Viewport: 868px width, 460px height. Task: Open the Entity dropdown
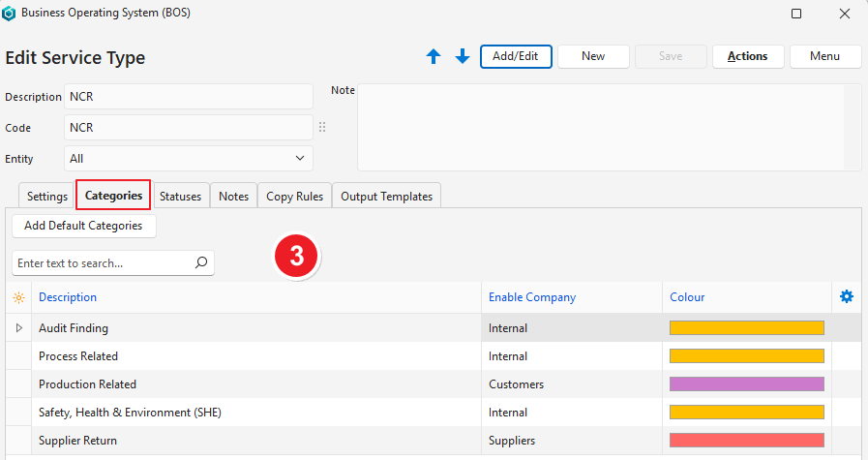coord(189,158)
